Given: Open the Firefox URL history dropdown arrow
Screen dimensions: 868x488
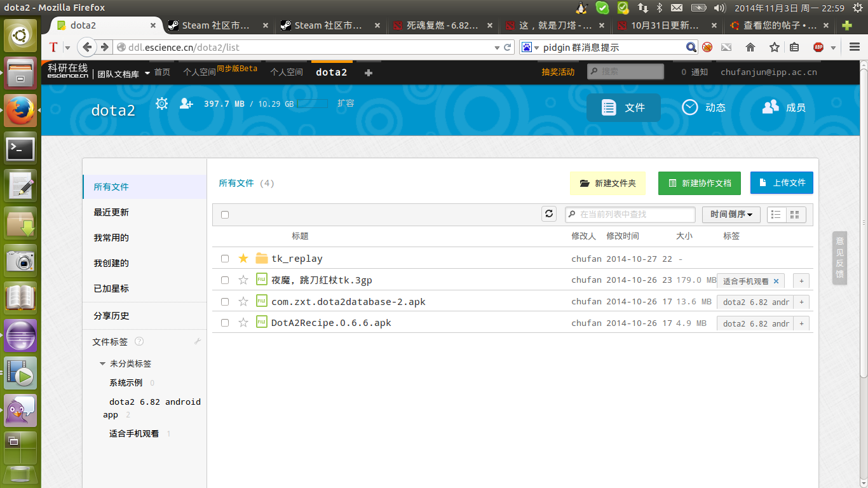Looking at the screenshot, I should pos(497,48).
